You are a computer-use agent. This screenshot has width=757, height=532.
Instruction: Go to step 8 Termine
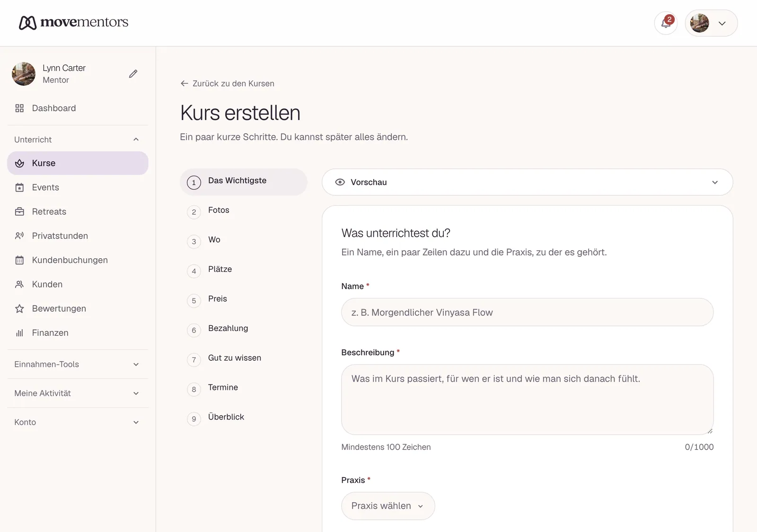point(243,389)
